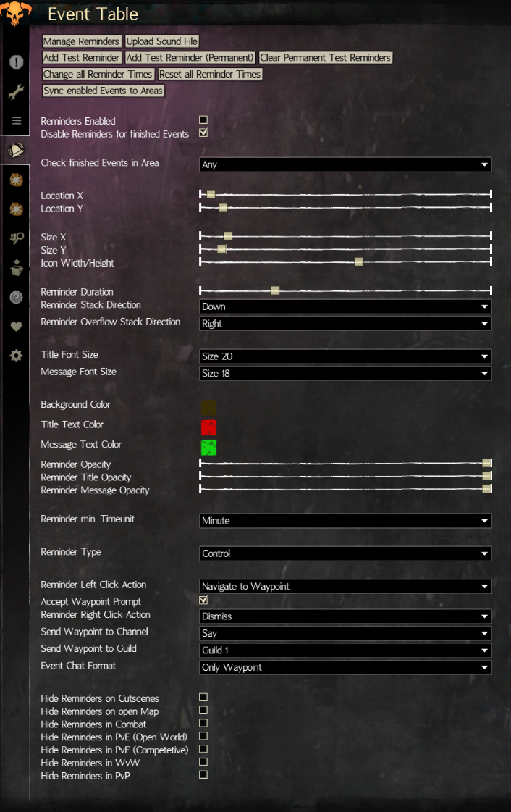Open the Title Font Size dropdown
This screenshot has height=812, width=511.
(x=345, y=356)
